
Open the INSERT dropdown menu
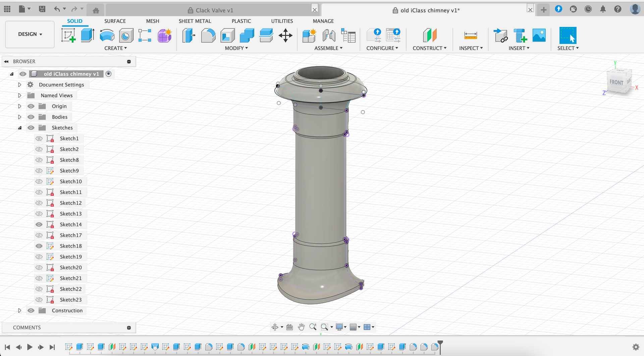click(x=519, y=48)
